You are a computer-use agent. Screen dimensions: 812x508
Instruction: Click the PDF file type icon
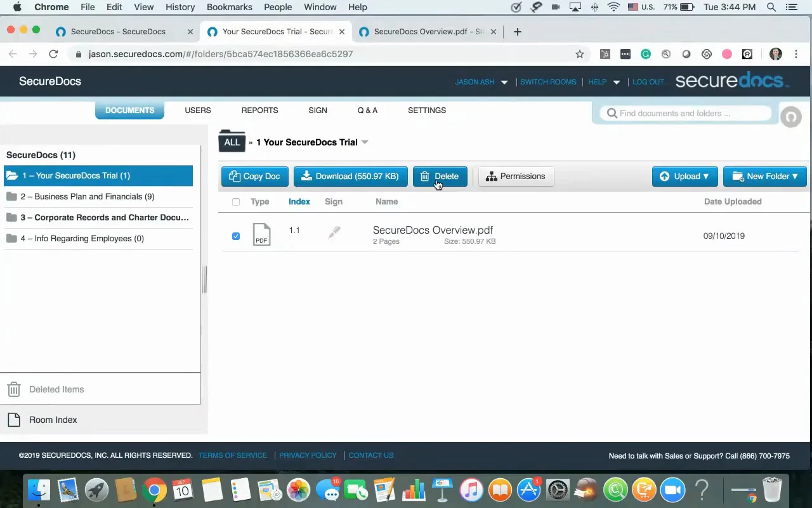pos(261,234)
